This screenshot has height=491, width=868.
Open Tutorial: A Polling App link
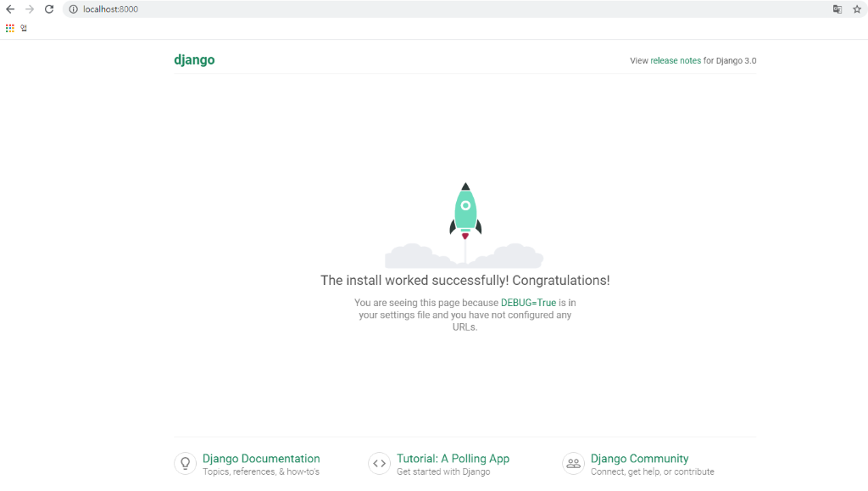point(453,458)
